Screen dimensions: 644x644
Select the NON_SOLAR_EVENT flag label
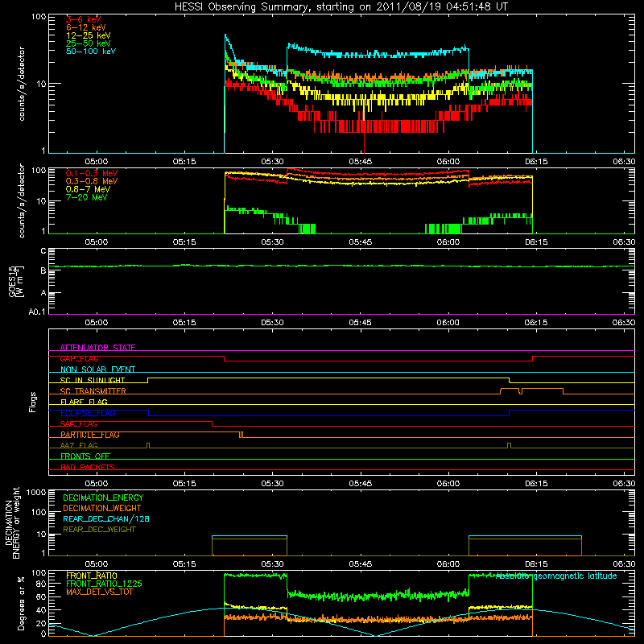point(97,369)
